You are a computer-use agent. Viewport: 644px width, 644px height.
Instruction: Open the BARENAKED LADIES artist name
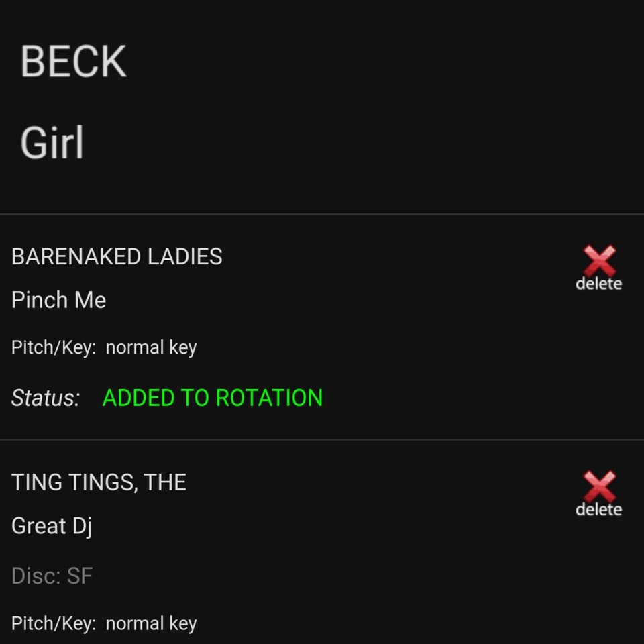pyautogui.click(x=117, y=256)
